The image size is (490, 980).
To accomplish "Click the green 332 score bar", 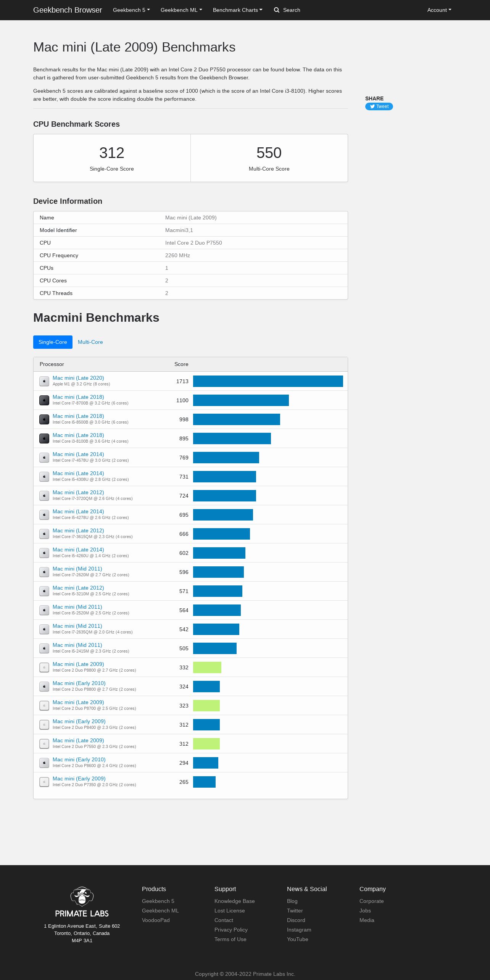I will tap(207, 667).
